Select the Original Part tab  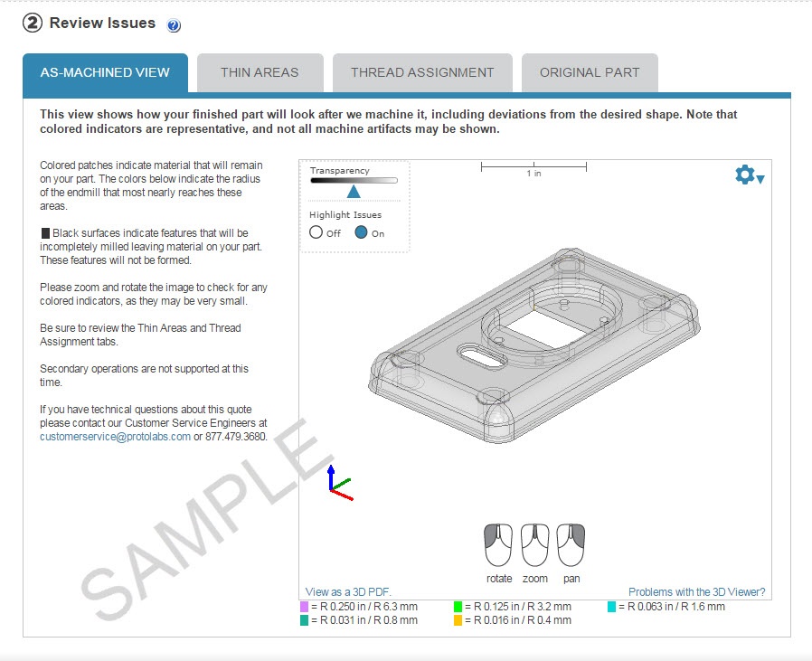pos(590,72)
